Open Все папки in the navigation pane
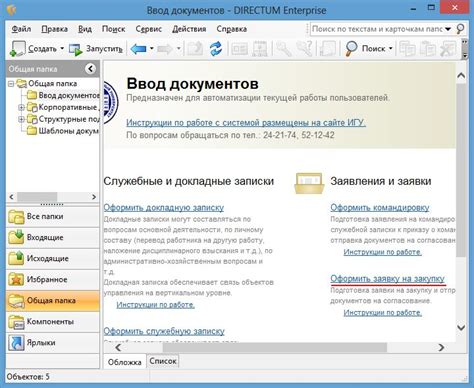Viewport: 474px width, 388px height. 53,216
